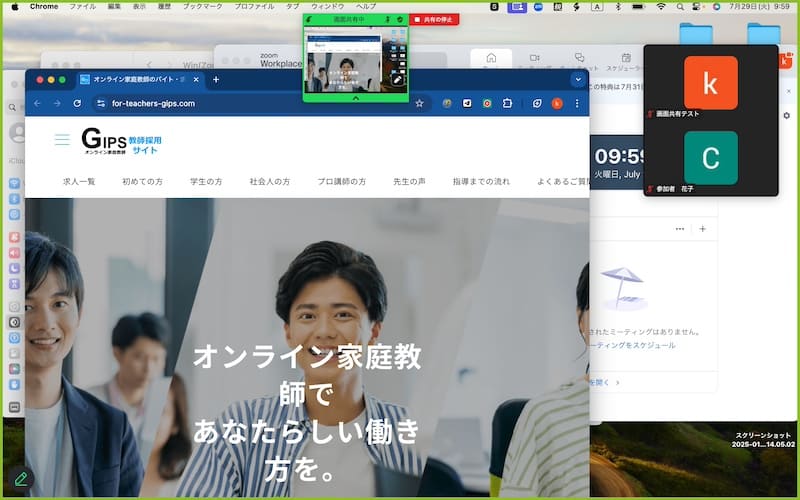
Task: Open the 求人一覧 navigation item
Action: point(79,182)
